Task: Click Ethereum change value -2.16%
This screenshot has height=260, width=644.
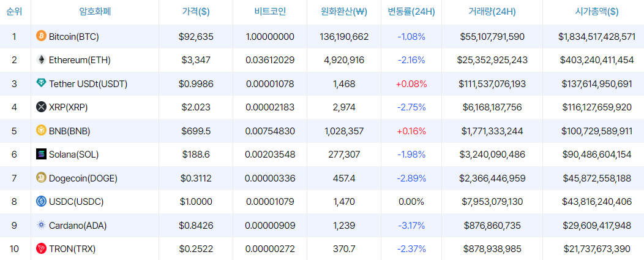Action: [x=411, y=60]
